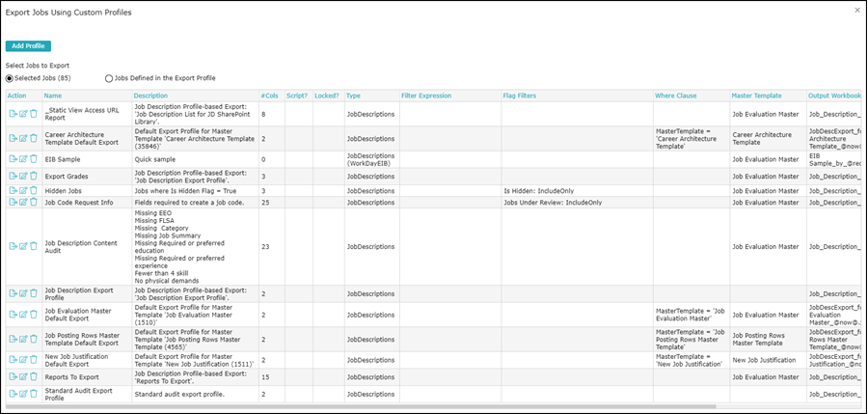This screenshot has height=414, width=868.
Task: Close the Export Jobs dialog
Action: 857,10
